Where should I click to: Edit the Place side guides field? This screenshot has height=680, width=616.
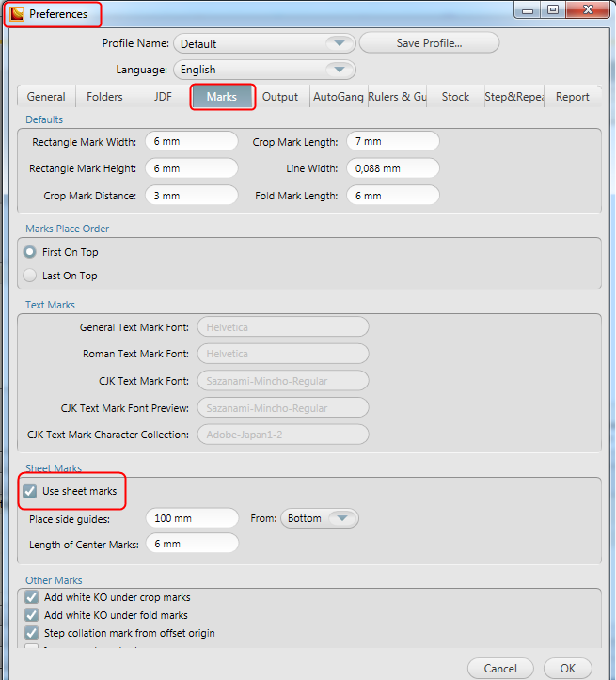(x=192, y=518)
